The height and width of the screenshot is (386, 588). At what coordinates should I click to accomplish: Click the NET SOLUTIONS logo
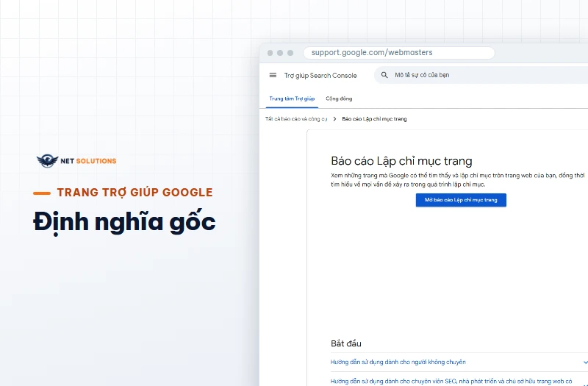tap(76, 161)
